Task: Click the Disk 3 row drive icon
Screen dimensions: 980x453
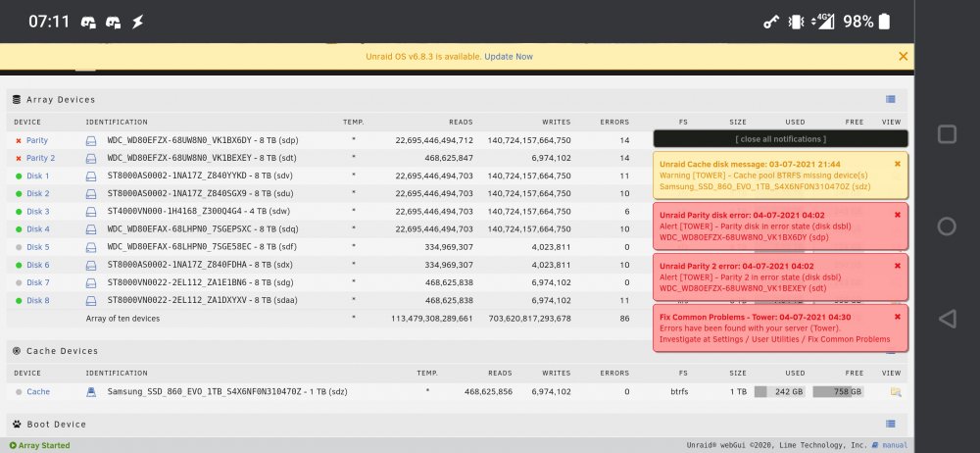Action: 91,212
